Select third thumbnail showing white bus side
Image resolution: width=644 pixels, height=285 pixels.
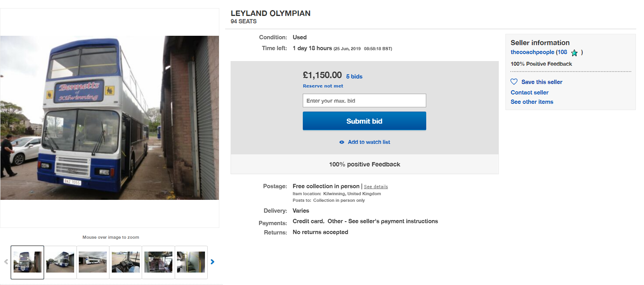pos(93,262)
